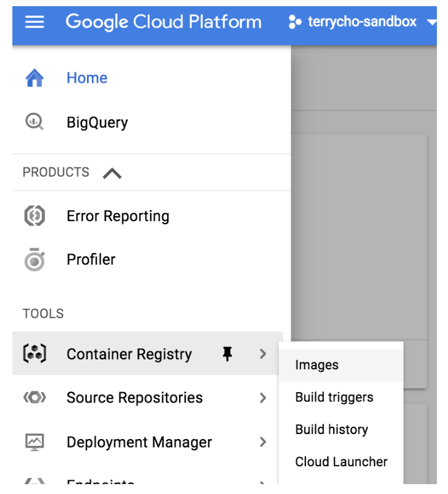Toggle the Container Registry pin icon

coord(227,354)
